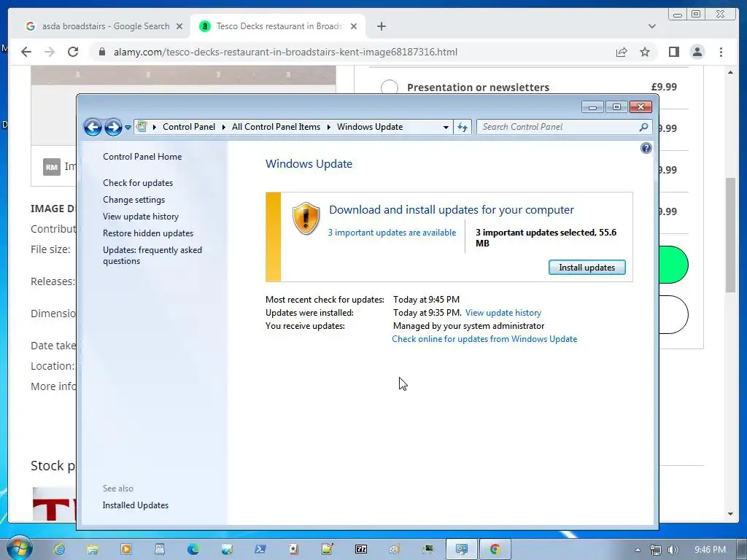Click Install updates button
Screen dimensions: 747x560
(x=587, y=268)
